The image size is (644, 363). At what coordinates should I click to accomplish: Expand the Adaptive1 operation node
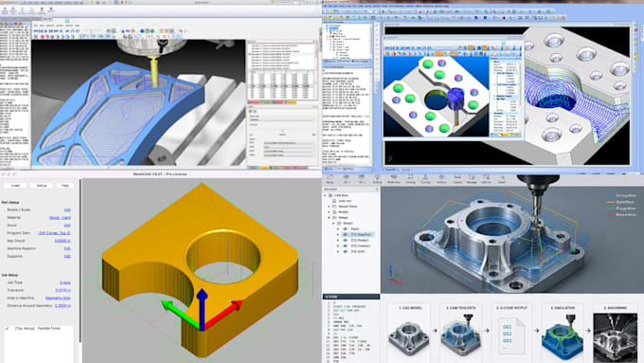(x=337, y=234)
